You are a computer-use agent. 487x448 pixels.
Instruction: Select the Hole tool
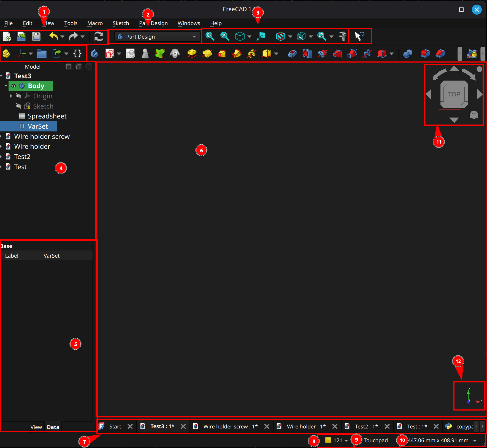[307, 53]
